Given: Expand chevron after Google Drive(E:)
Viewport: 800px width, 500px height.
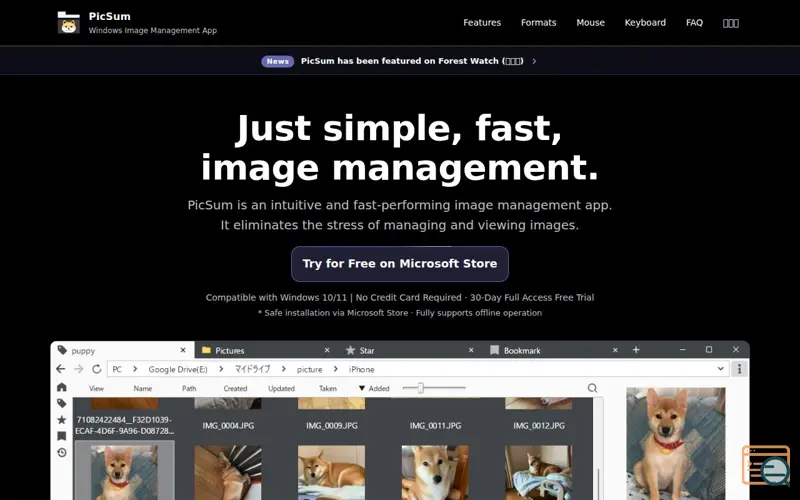Looking at the screenshot, I should [221, 369].
